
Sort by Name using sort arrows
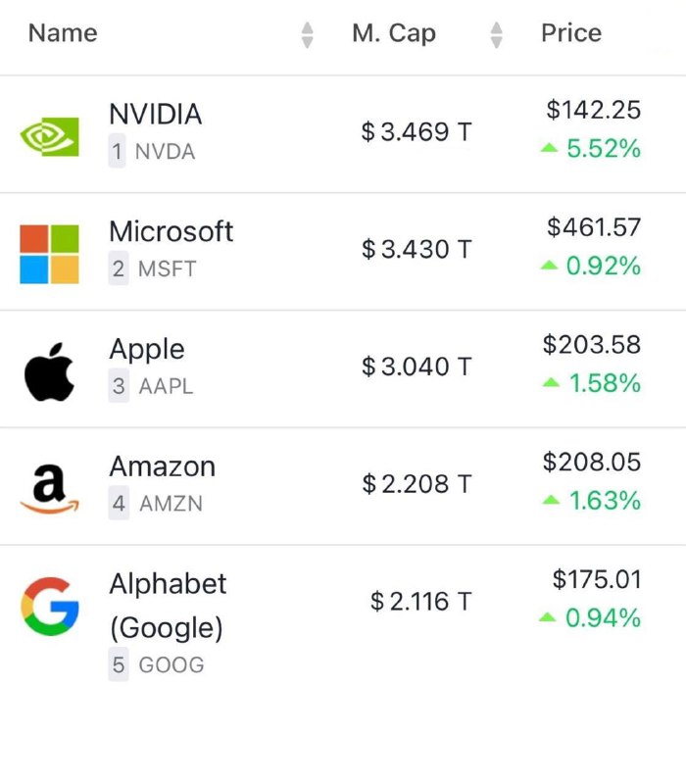[x=308, y=35]
